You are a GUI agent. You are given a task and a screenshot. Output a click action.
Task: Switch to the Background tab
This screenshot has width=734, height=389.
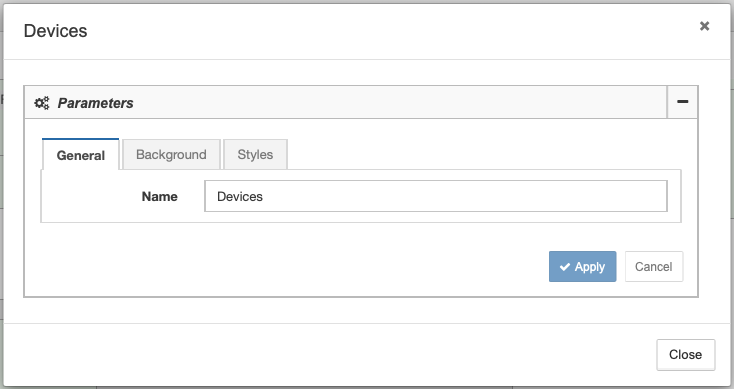171,154
